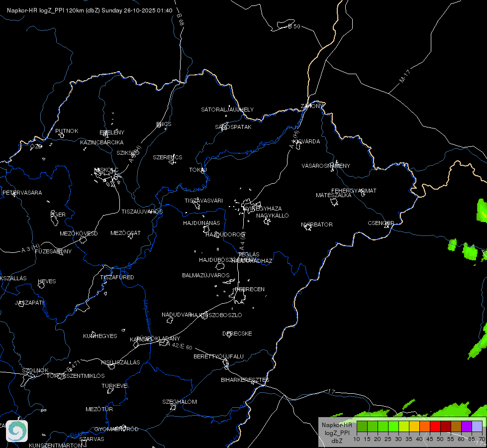Click the NAGYKÁLLÓ label
This screenshot has width=487, height=448.
pyautogui.click(x=273, y=216)
